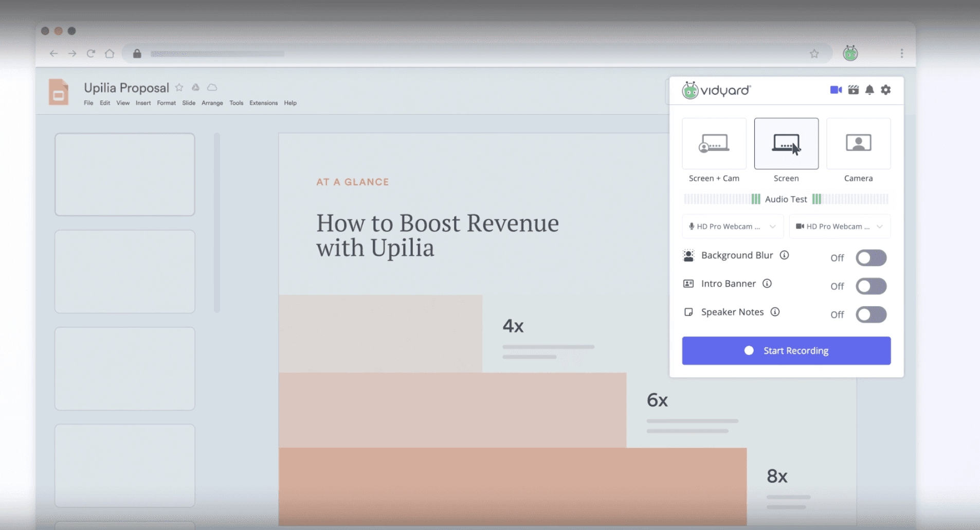980x530 pixels.
Task: Open Vidyard notifications bell
Action: [x=869, y=90]
